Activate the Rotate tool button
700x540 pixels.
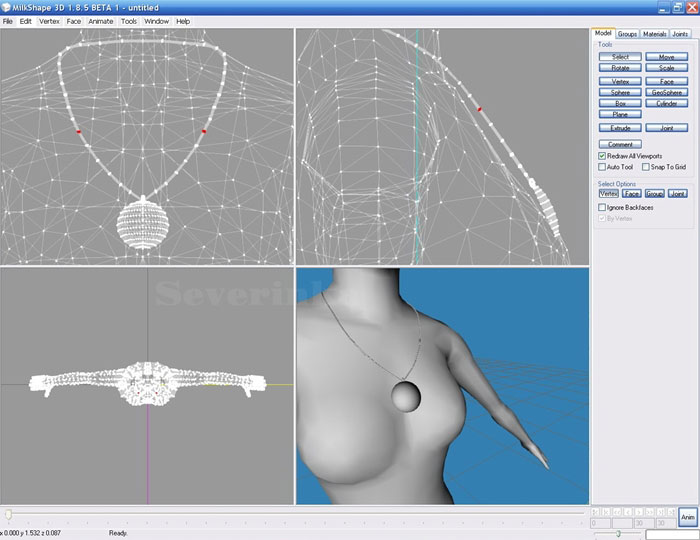pos(620,68)
